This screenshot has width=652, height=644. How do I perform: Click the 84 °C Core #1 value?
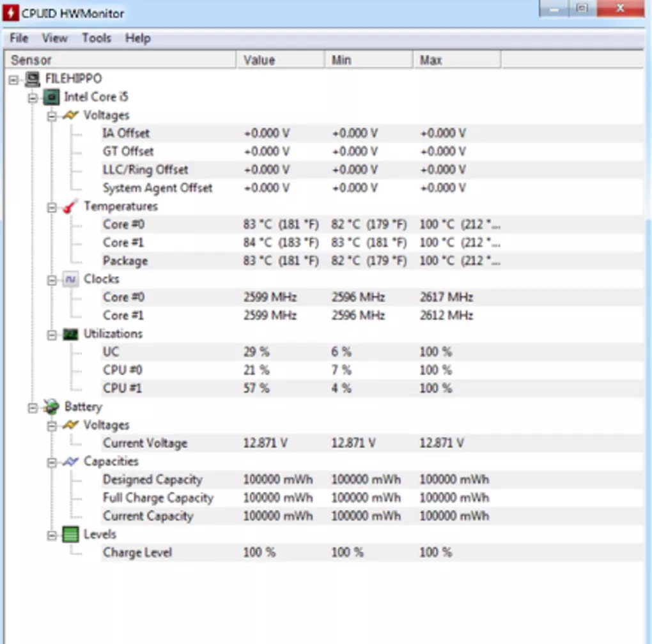point(281,243)
